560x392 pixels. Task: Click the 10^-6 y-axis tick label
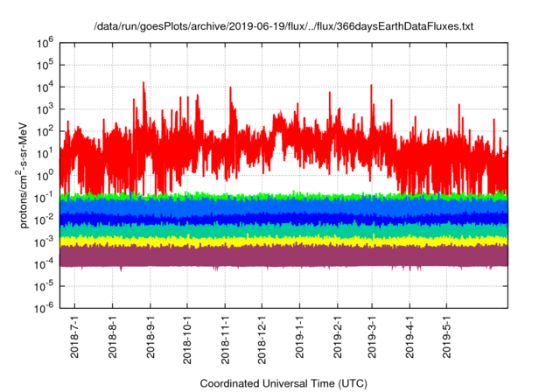click(x=44, y=308)
